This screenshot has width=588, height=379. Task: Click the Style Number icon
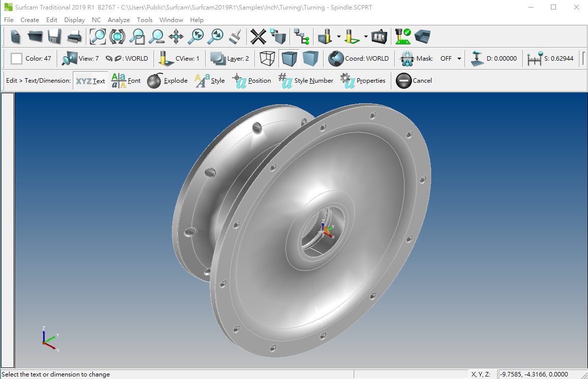[x=306, y=81]
